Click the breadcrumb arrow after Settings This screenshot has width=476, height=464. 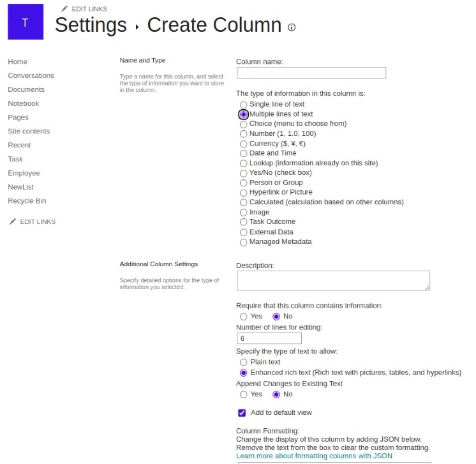(137, 27)
